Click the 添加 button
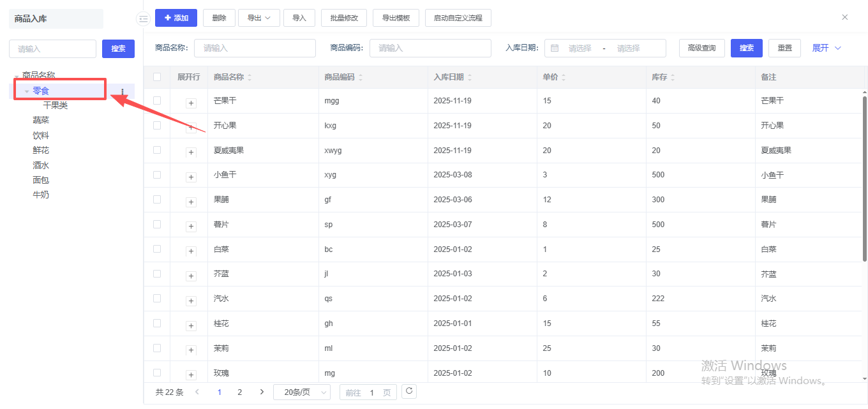Image resolution: width=868 pixels, height=409 pixels. 176,18
